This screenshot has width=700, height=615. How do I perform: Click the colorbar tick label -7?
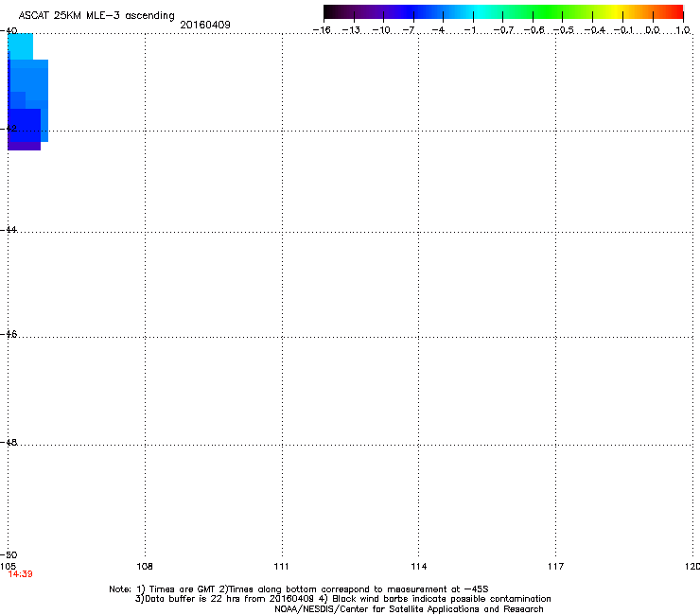pyautogui.click(x=409, y=30)
